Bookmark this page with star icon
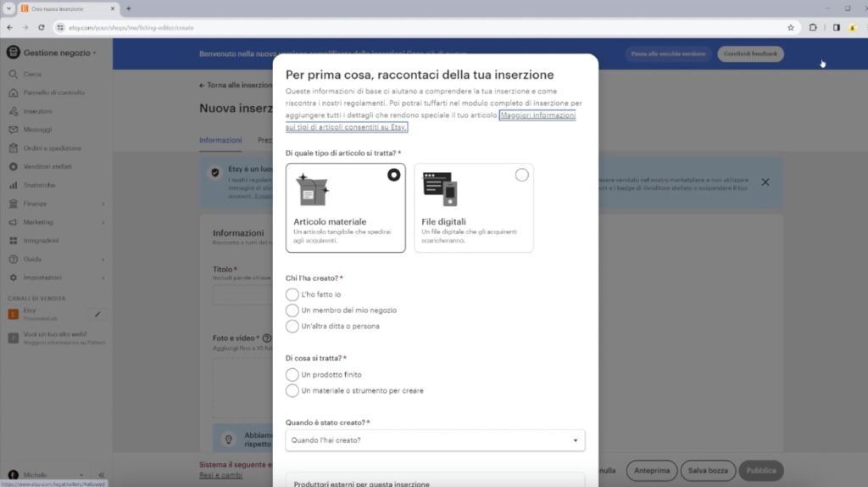 coord(791,28)
